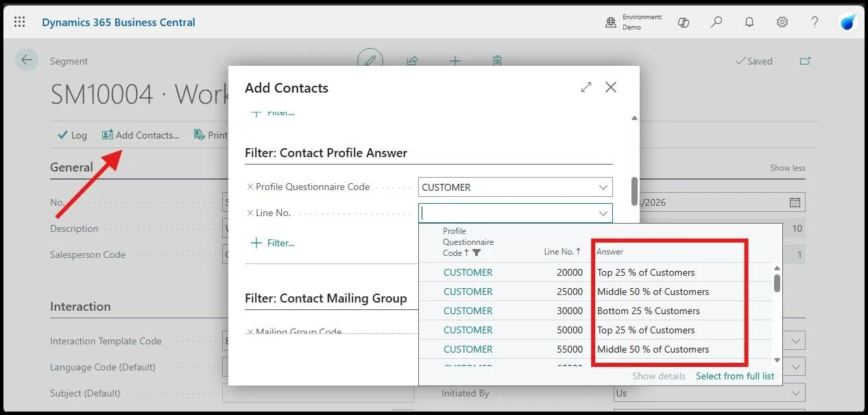The height and width of the screenshot is (415, 868).
Task: Click the Log action
Action: pos(72,135)
